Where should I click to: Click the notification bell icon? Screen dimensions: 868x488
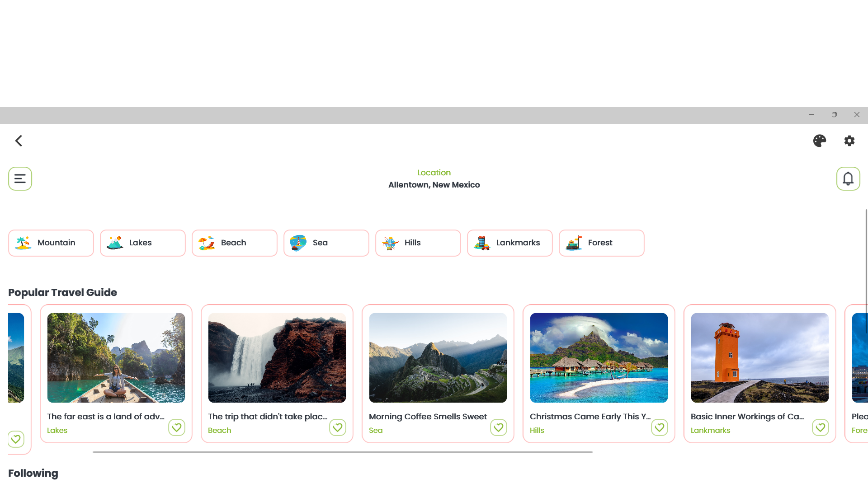pyautogui.click(x=848, y=179)
